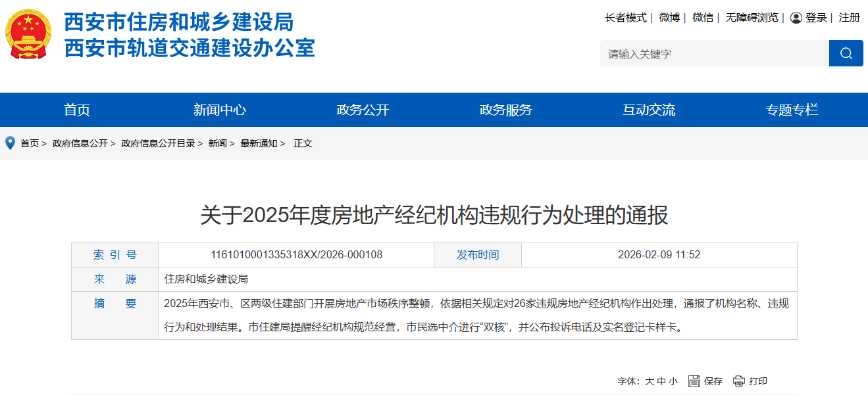
Task: Click the magnifier search button
Action: tap(846, 53)
